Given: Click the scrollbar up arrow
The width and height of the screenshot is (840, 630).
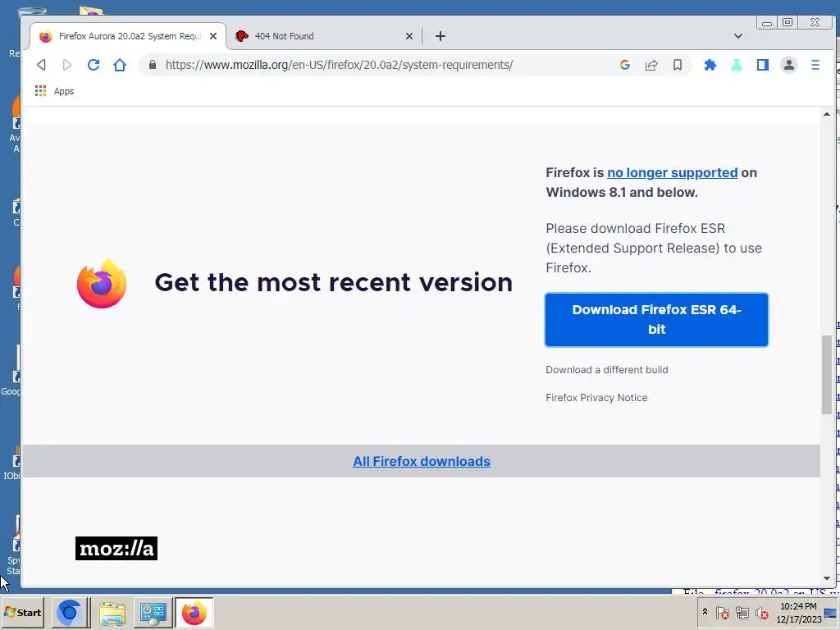Looking at the screenshot, I should point(827,114).
